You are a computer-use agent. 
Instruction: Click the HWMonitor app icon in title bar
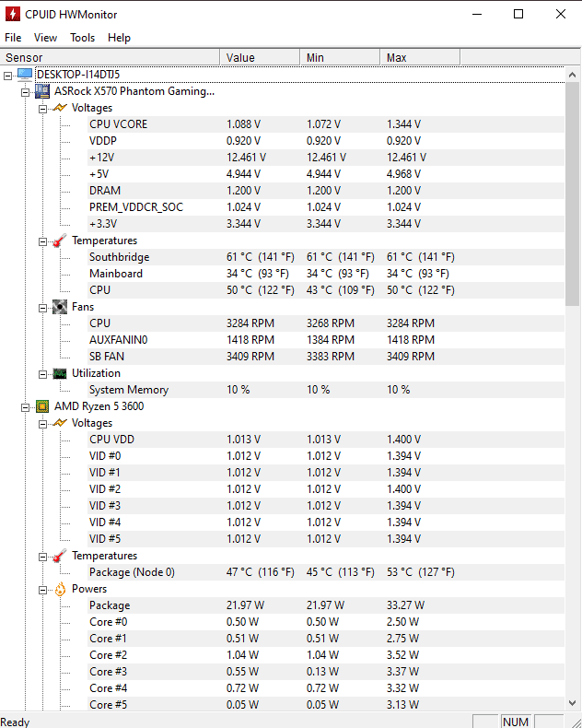tap(13, 14)
